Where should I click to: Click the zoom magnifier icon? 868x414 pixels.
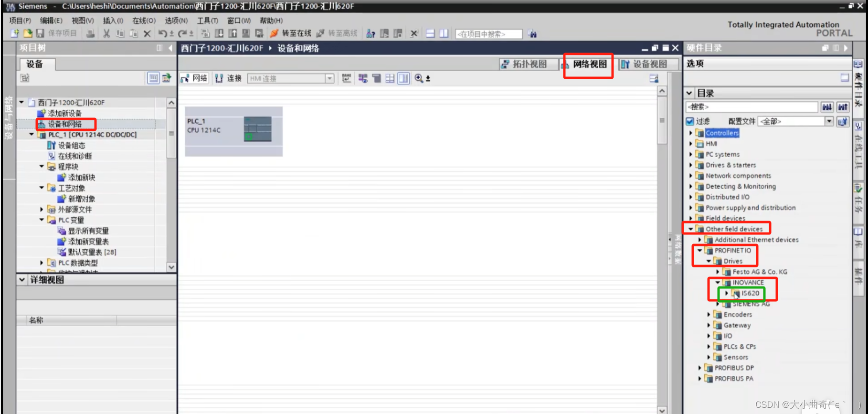coord(419,78)
